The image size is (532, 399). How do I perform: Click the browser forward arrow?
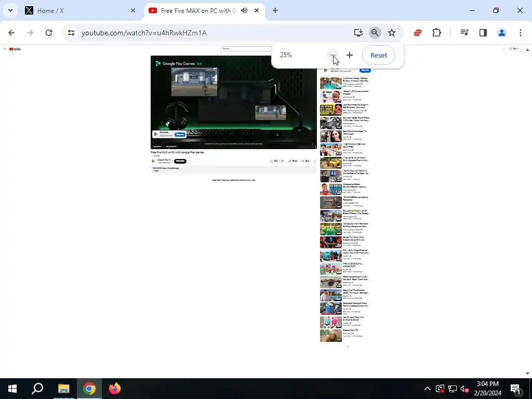[30, 33]
